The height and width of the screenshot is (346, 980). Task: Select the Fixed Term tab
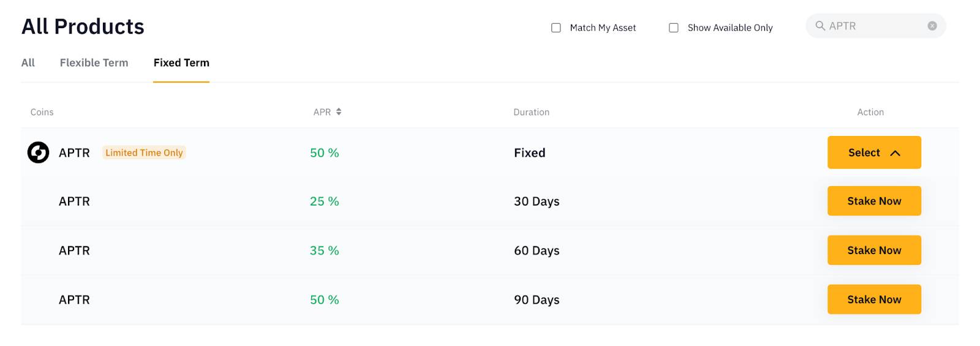click(x=181, y=62)
